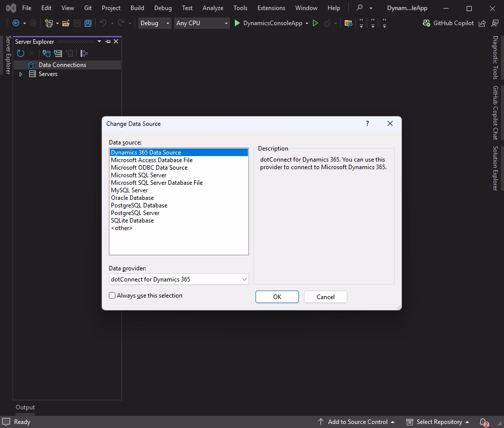
Task: Click the New Project toolbar icon
Action: click(x=49, y=23)
